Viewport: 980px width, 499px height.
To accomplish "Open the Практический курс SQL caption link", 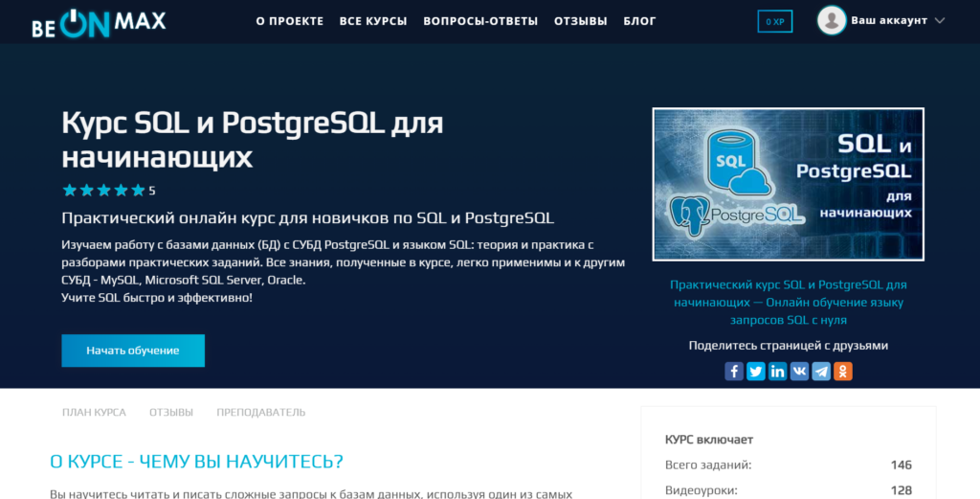I will point(789,302).
